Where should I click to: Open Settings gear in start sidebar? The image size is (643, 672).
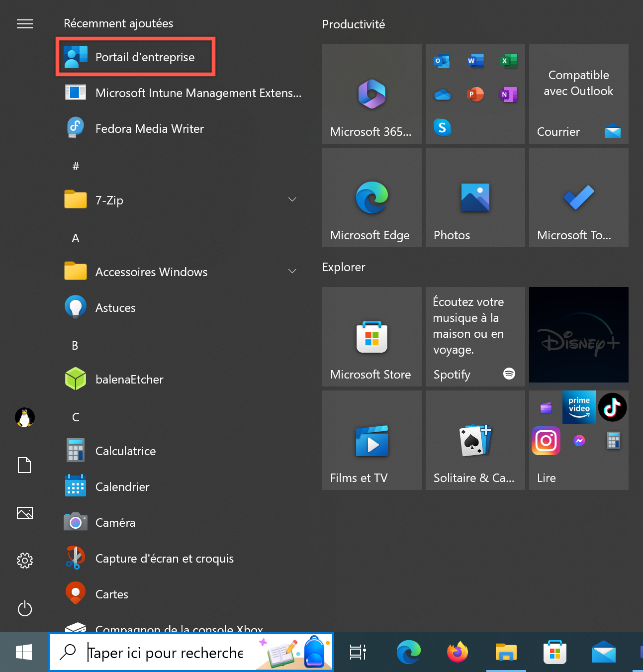[25, 561]
